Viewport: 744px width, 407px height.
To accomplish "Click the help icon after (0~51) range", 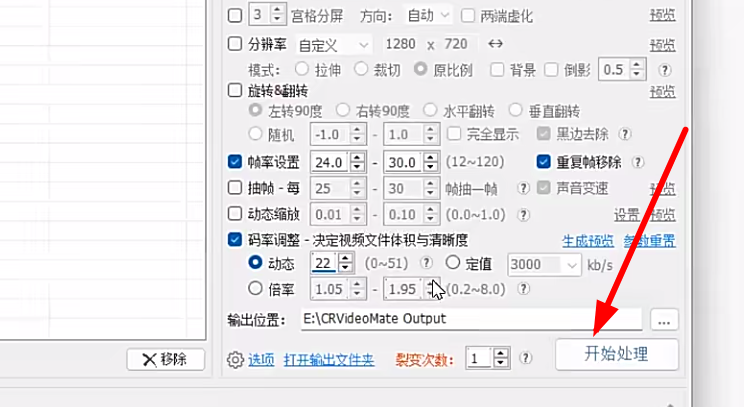I will coord(427,263).
